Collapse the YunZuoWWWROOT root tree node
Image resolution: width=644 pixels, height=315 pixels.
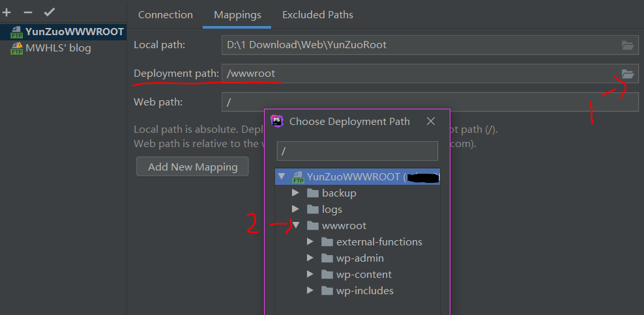point(281,176)
